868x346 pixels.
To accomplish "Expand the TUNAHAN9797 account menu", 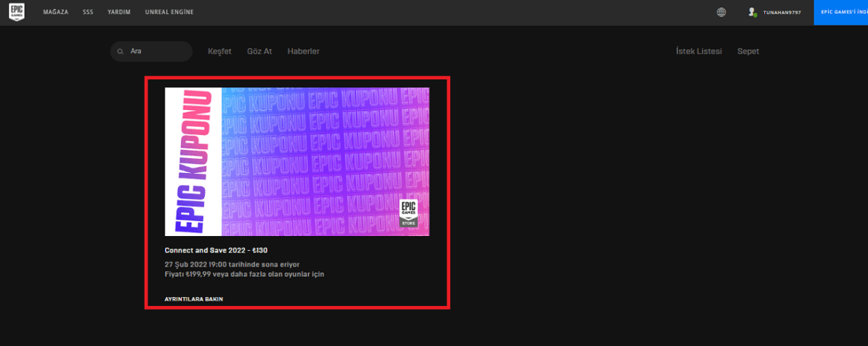I will [x=782, y=13].
